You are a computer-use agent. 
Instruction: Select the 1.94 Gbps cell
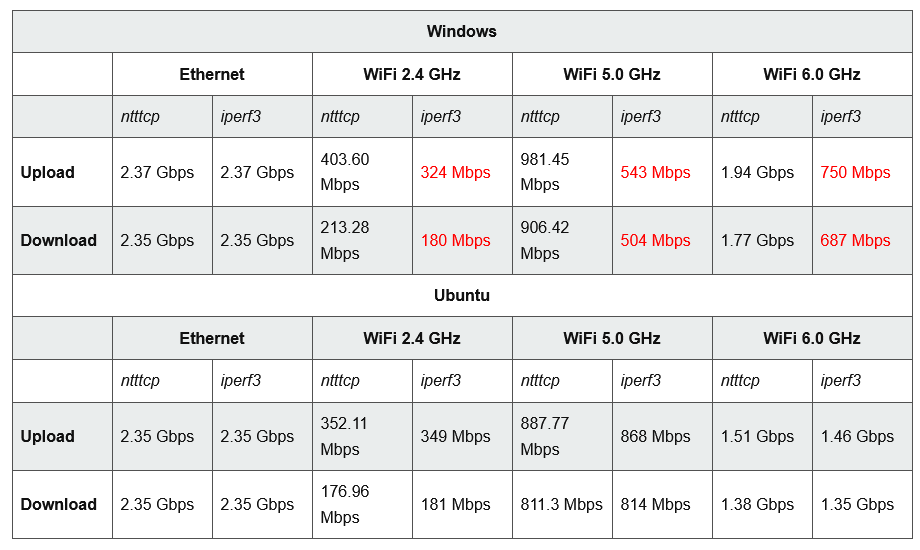(757, 173)
